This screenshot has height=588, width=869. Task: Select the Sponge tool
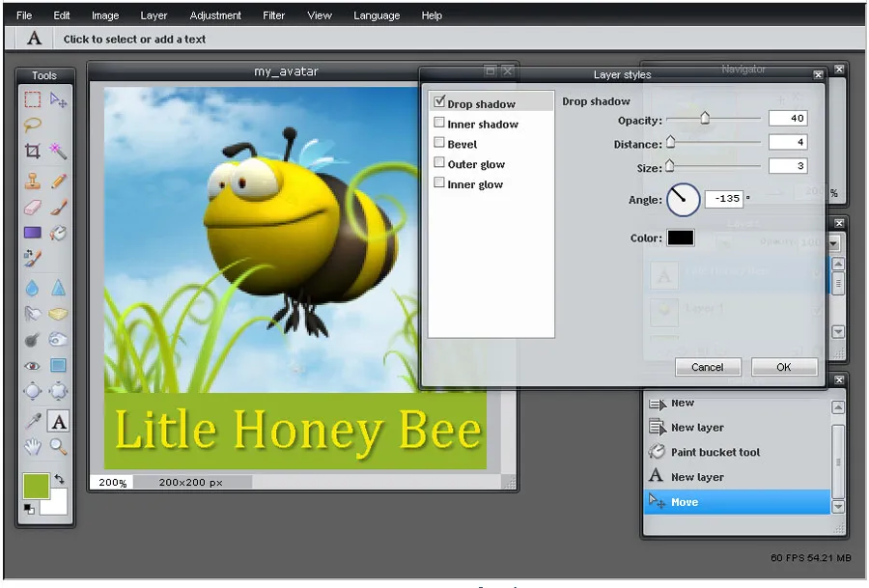coord(58,314)
